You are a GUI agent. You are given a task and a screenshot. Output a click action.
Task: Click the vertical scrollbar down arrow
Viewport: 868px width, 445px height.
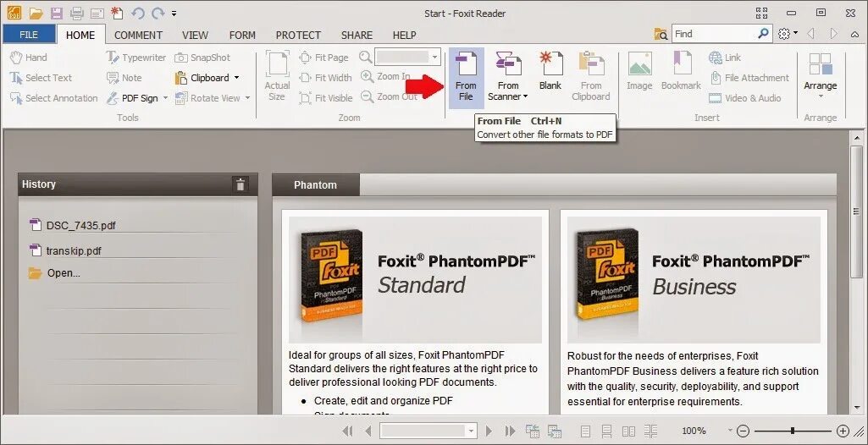(x=858, y=408)
